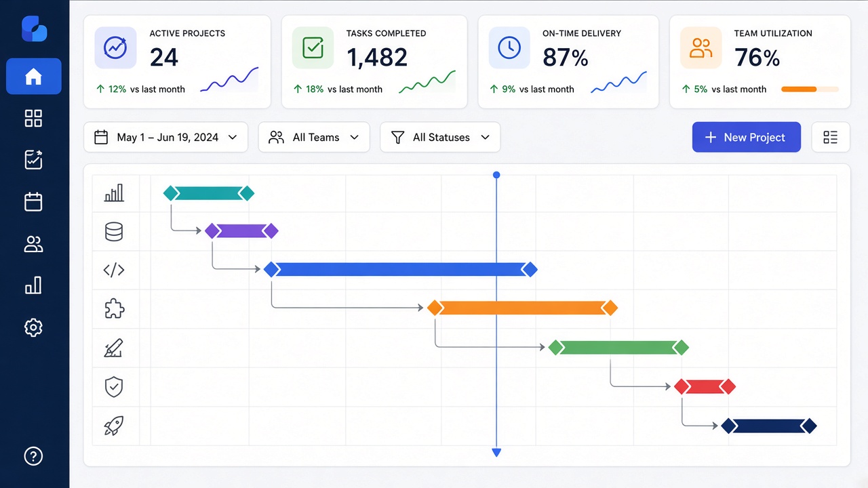Create a project with the New Project button
This screenshot has width=868, height=488.
[x=747, y=138]
